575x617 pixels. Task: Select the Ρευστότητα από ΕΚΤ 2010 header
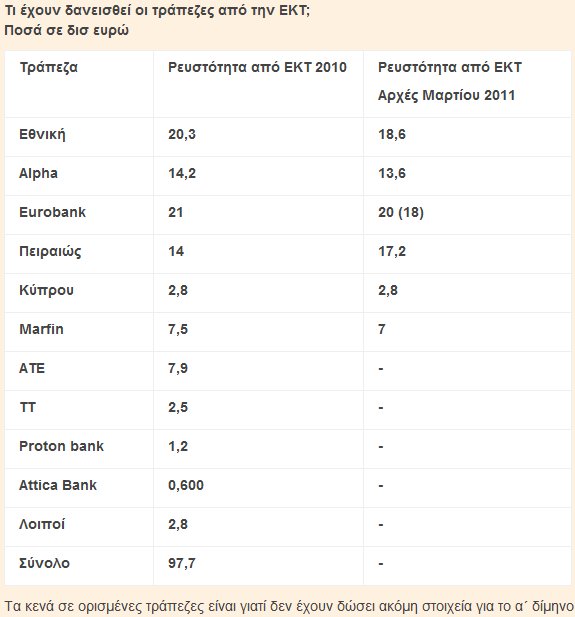(x=257, y=67)
